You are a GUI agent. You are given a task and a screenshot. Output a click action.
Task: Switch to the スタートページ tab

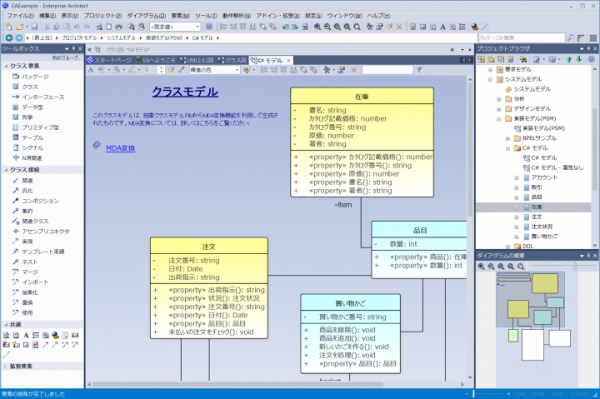[109, 60]
